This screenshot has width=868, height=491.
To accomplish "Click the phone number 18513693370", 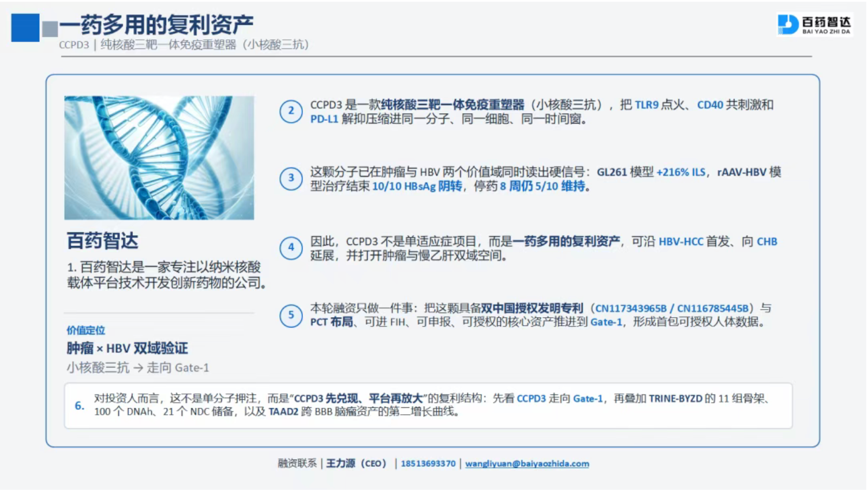I will [428, 464].
